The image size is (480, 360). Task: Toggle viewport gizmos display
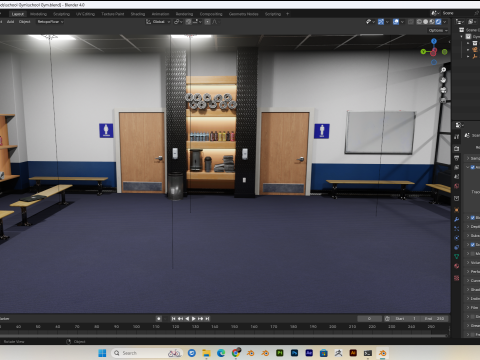pos(381,22)
